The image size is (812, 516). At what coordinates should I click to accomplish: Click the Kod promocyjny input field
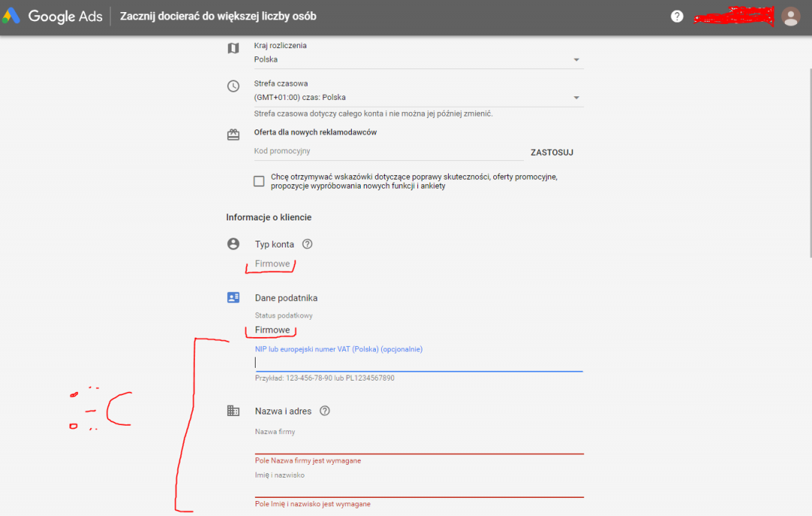click(388, 151)
